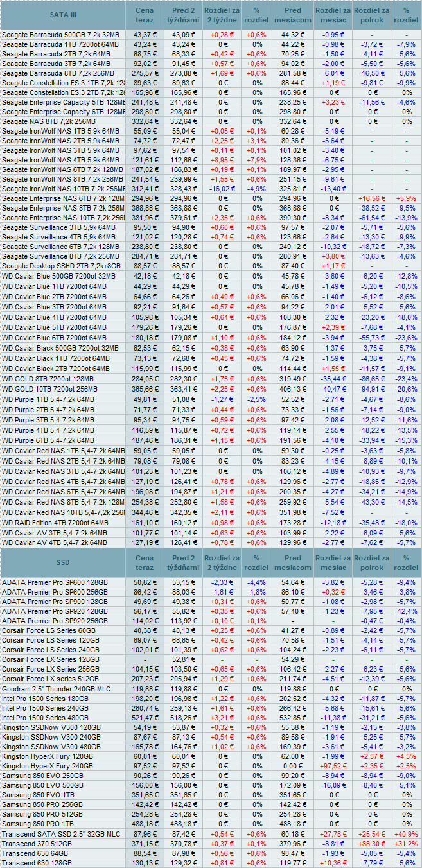Image resolution: width=422 pixels, height=868 pixels.
Task: Click "+4,5%" in Kingston HyperX Fury 120GB row
Action: 406,756
